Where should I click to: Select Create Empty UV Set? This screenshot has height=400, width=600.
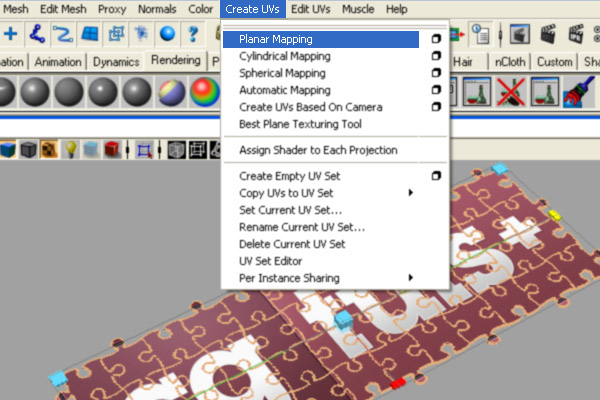click(289, 176)
